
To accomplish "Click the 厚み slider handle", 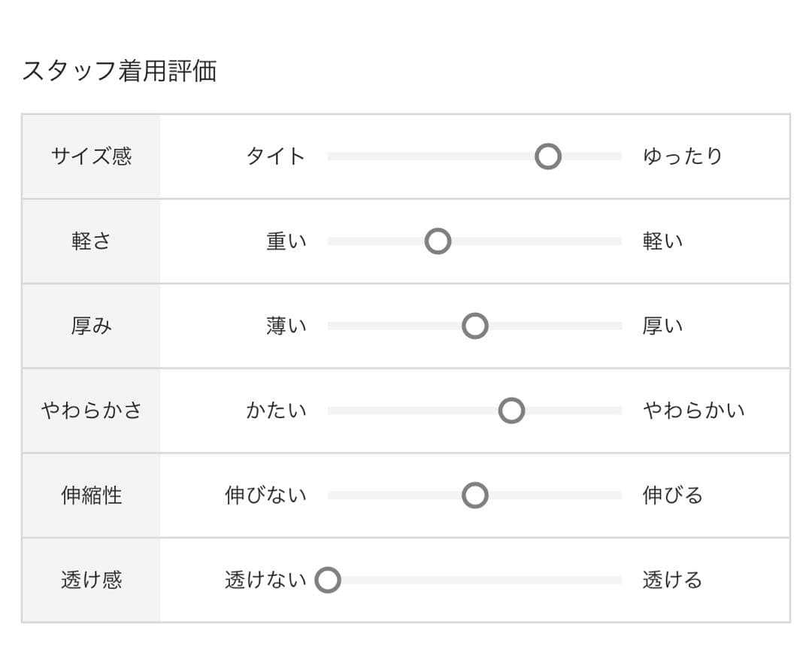I will [474, 326].
